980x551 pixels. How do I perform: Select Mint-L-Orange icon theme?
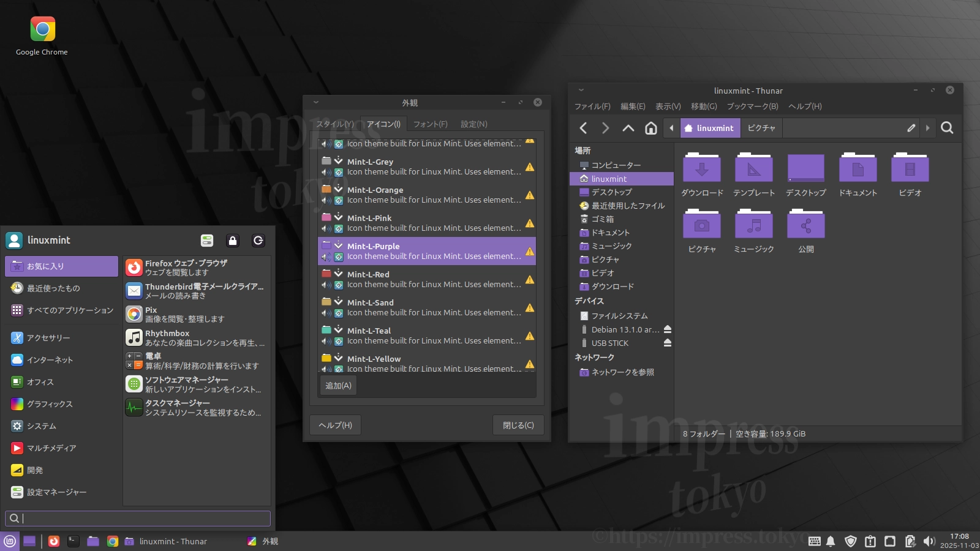[427, 195]
